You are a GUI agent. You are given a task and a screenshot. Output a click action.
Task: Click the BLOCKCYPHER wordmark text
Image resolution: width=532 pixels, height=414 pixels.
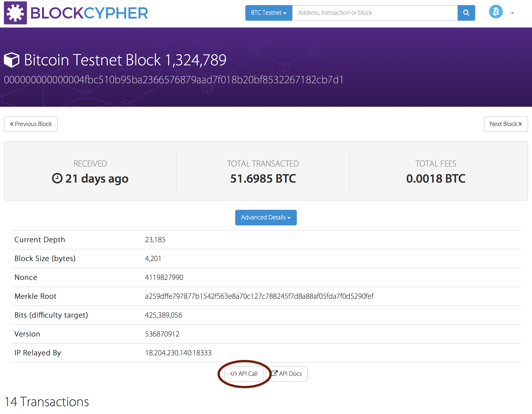pyautogui.click(x=89, y=13)
